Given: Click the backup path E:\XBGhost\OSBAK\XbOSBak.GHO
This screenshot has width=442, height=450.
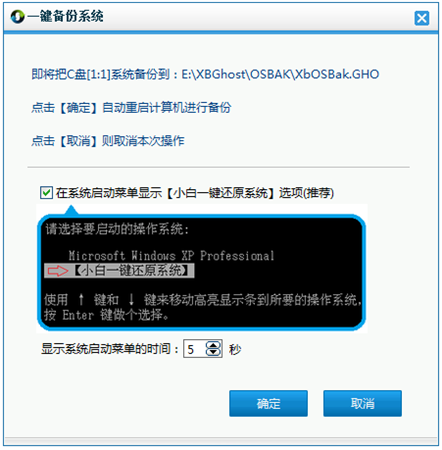Looking at the screenshot, I should (x=280, y=74).
